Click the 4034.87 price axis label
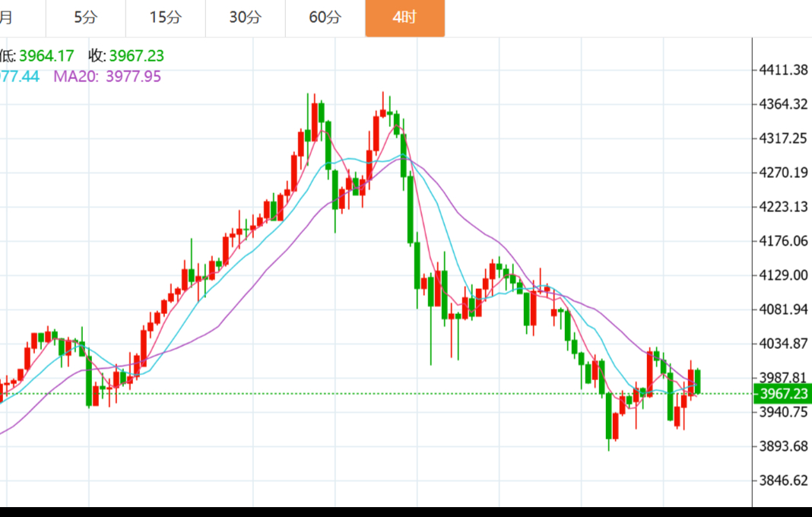 pyautogui.click(x=783, y=344)
